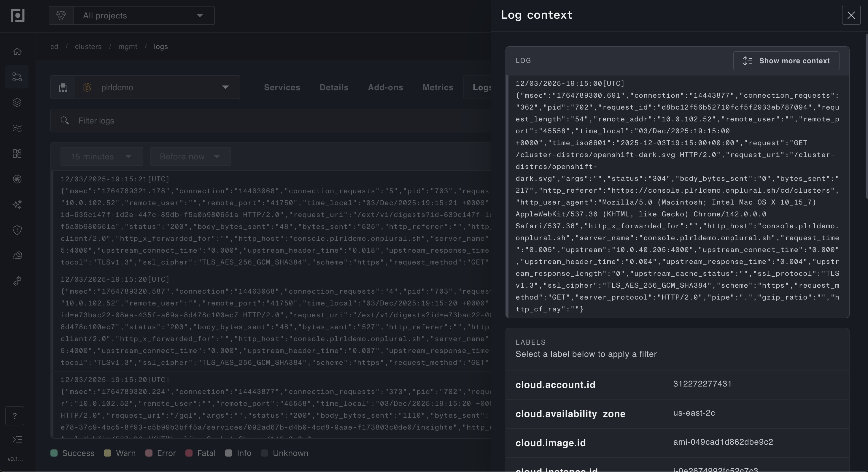Viewport: 868px width, 472px height.
Task: Click Show more context button
Action: (786, 61)
